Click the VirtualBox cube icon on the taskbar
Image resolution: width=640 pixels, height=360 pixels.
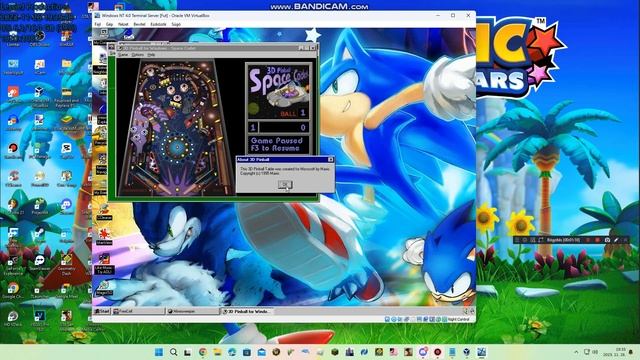[x=467, y=352]
